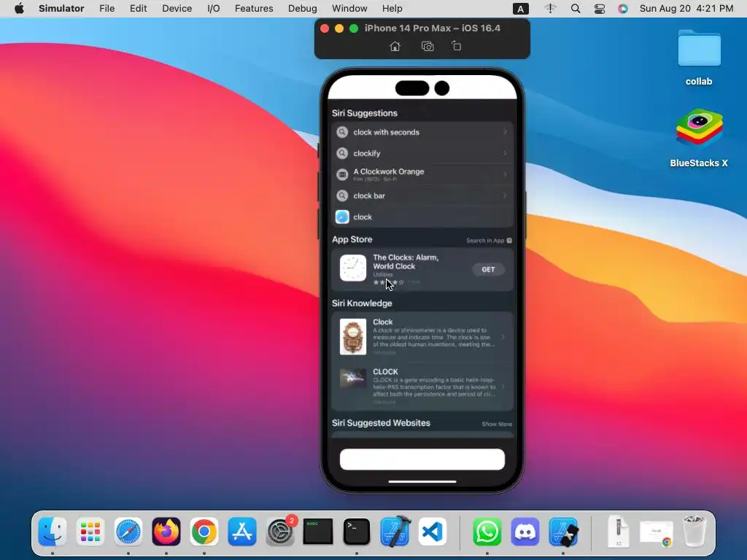Image resolution: width=747 pixels, height=560 pixels.
Task: Select 'clock with seconds' suggestion
Action: tap(422, 133)
